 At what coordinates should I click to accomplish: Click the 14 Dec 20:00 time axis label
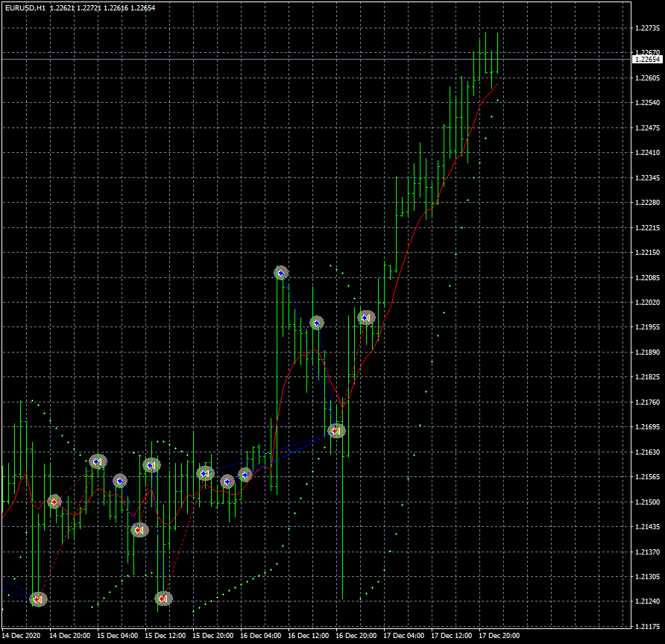pos(69,636)
